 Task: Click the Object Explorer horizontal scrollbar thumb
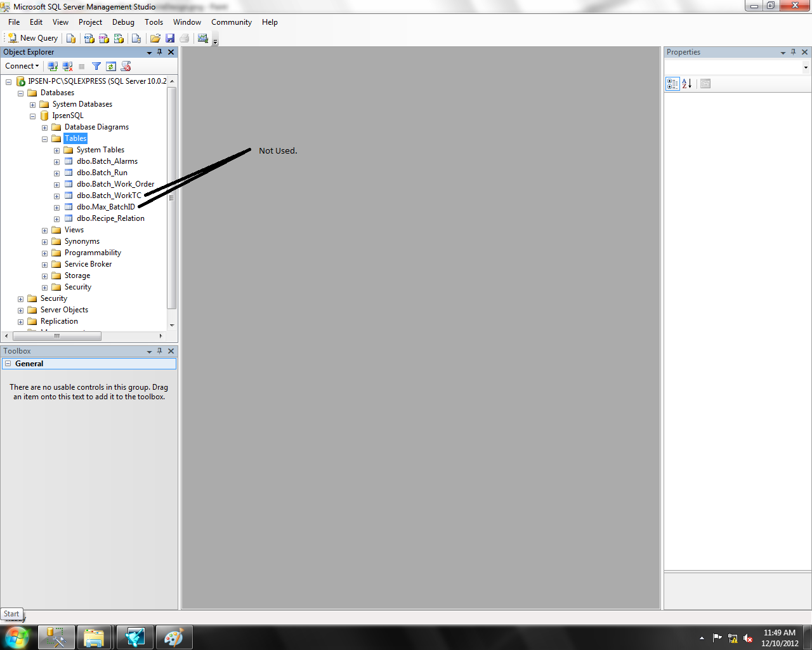(57, 336)
